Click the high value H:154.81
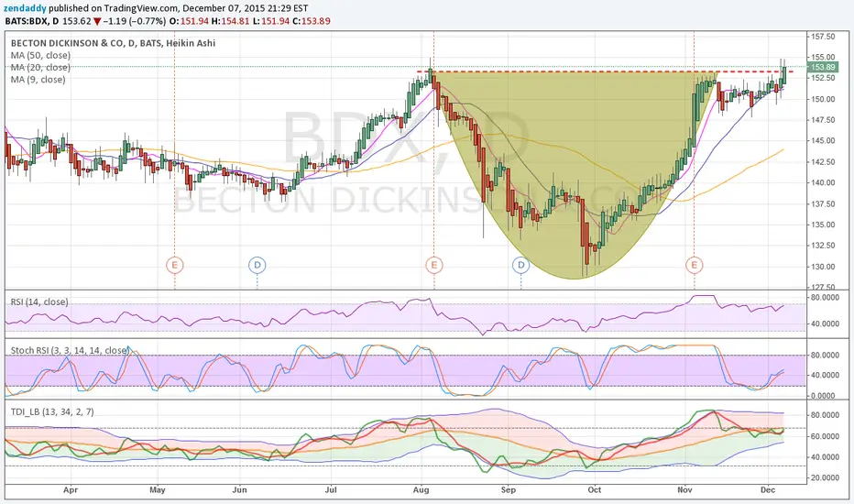854x504 pixels. click(x=230, y=21)
